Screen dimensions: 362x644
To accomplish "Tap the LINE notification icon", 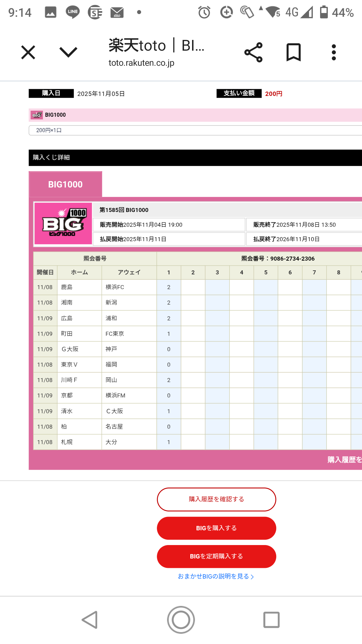I will 73,12.
